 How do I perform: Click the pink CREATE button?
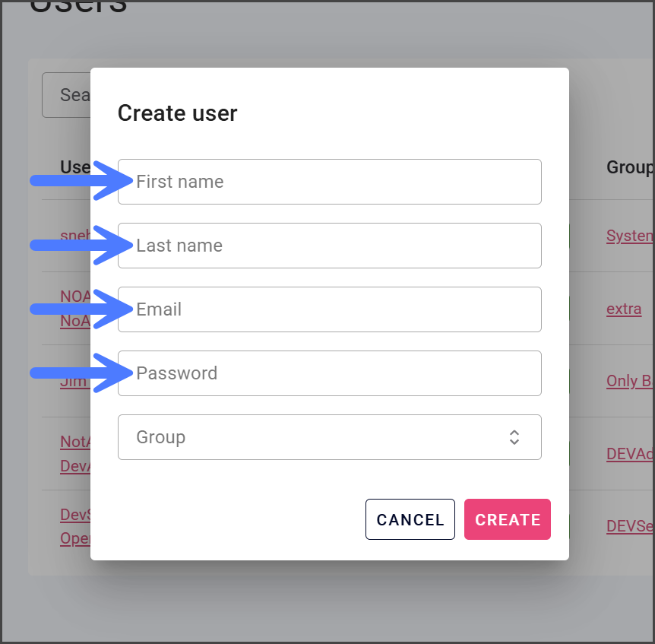tap(508, 520)
